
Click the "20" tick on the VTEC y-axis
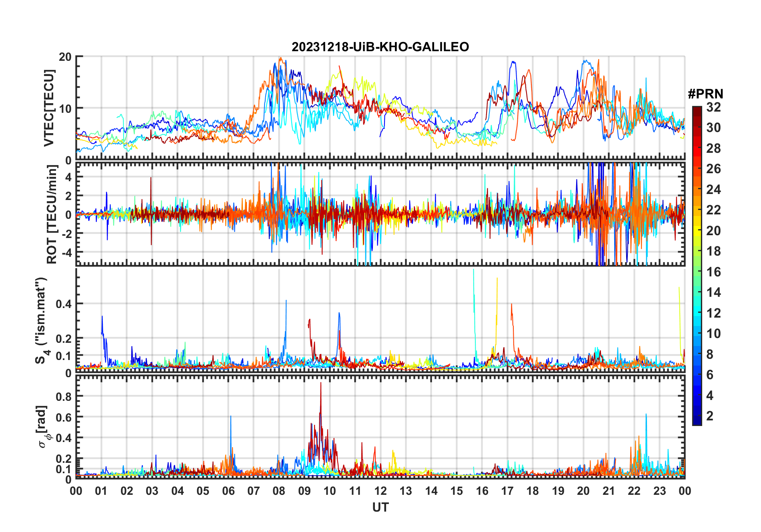tap(65, 57)
